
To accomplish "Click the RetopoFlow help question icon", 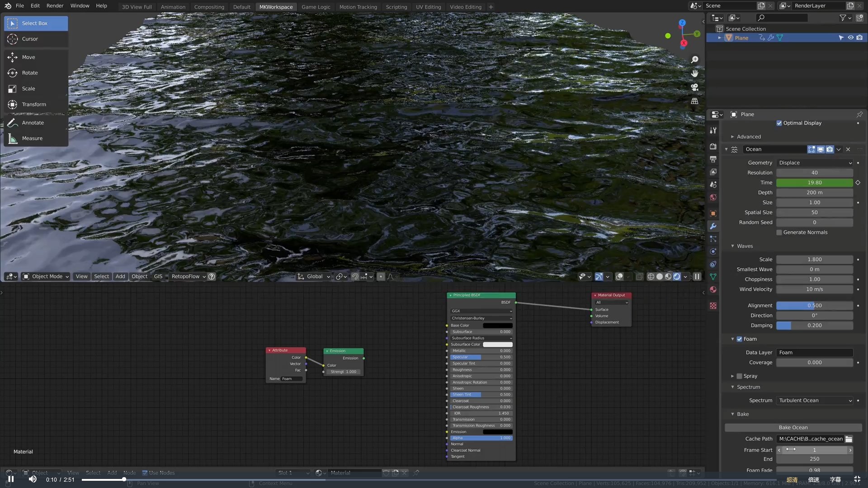I will [212, 277].
